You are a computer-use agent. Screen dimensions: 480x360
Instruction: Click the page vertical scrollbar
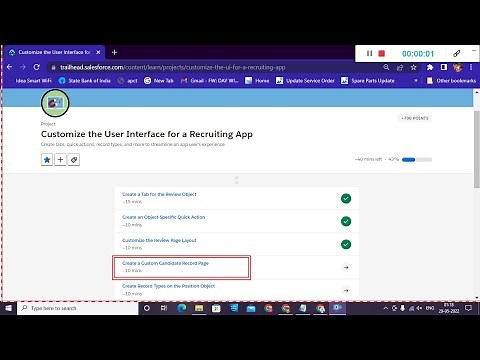(477, 149)
